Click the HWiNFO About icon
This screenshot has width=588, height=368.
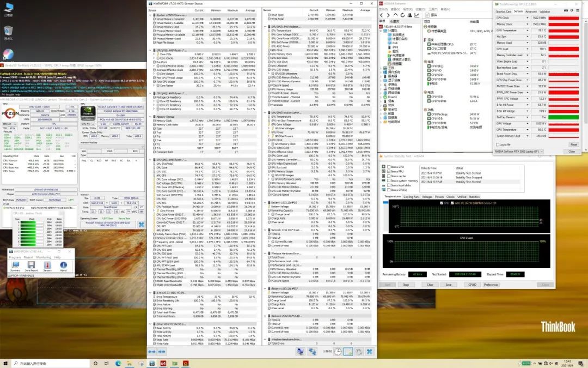point(63,266)
